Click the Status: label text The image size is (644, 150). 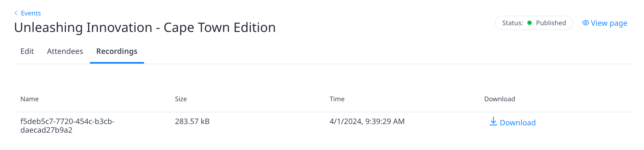(x=512, y=23)
